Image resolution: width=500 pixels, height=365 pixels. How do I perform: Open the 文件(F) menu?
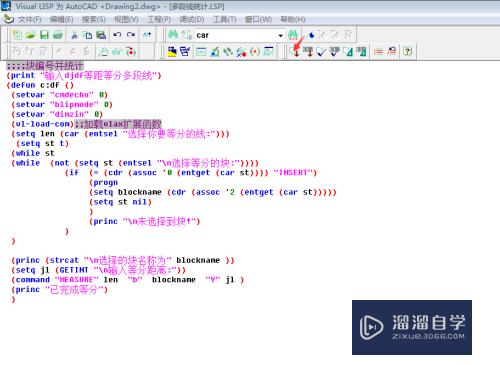30,19
